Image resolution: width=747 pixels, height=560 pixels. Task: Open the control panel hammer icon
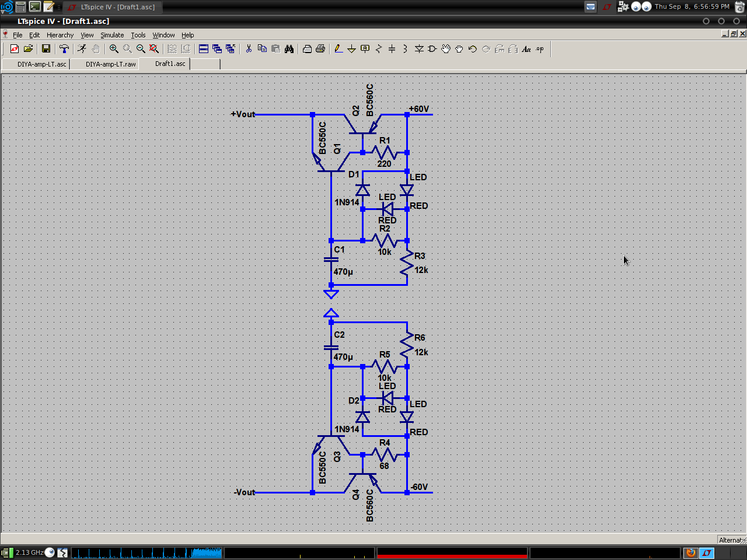point(64,49)
